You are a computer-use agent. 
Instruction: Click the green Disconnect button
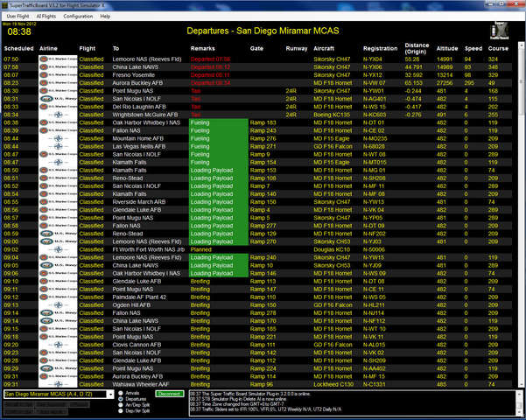pyautogui.click(x=170, y=394)
